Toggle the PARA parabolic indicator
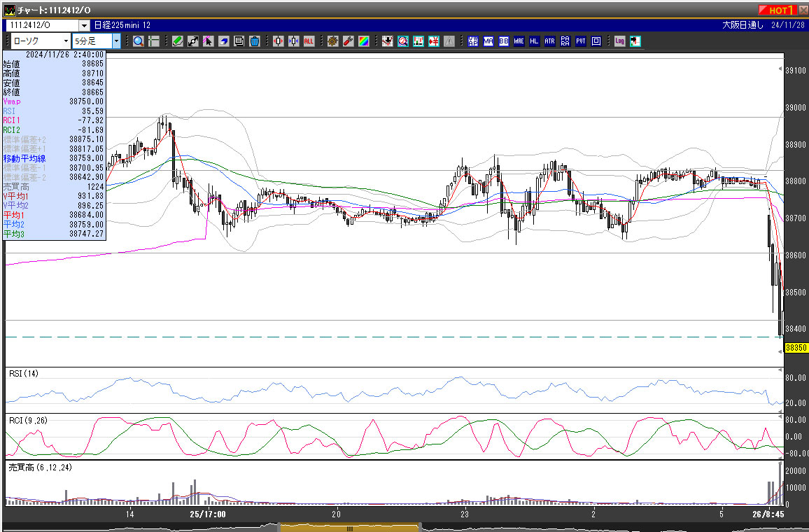This screenshot has height=532, width=809. [565, 41]
